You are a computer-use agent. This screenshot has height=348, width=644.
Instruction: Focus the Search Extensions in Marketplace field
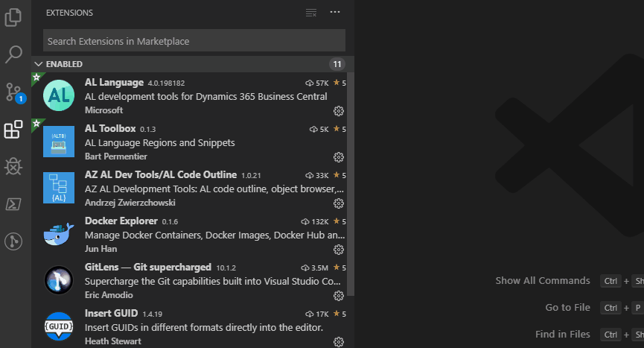[194, 41]
